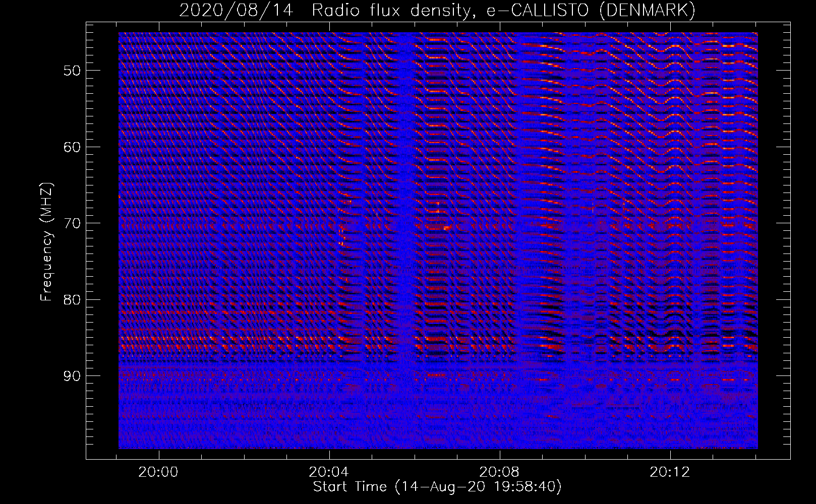Click the 50 MHz frequency tick label
The width and height of the screenshot is (816, 504).
click(x=72, y=71)
